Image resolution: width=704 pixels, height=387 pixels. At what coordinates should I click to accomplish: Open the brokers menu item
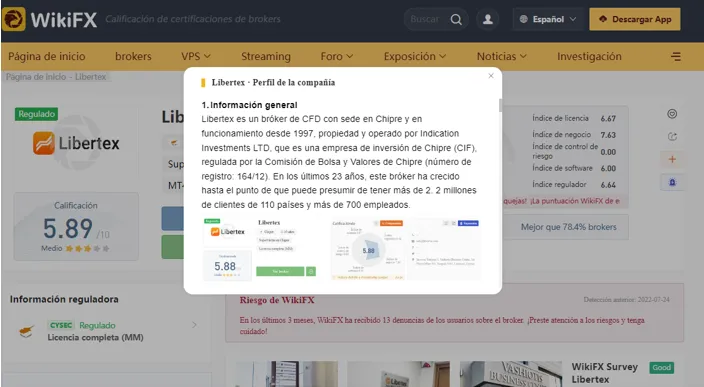pyautogui.click(x=133, y=57)
